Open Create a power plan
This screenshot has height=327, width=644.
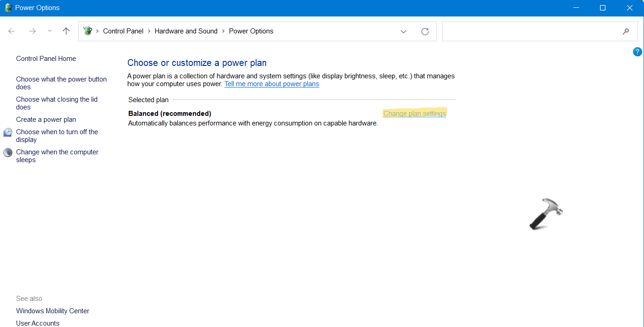pyautogui.click(x=46, y=119)
